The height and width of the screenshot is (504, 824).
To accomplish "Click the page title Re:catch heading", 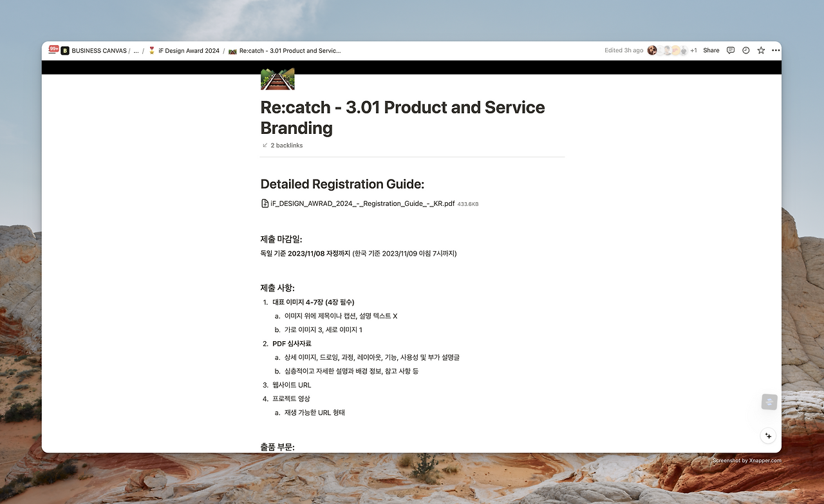I will (x=402, y=117).
